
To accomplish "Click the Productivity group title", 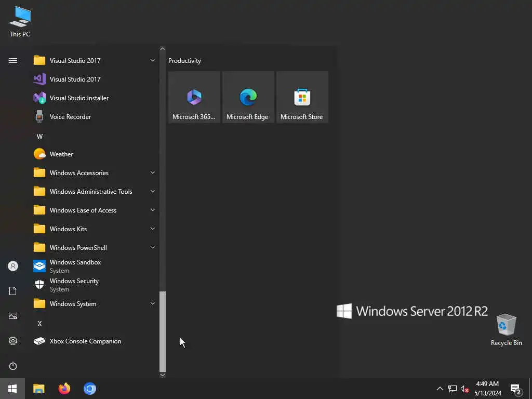I will (x=184, y=61).
